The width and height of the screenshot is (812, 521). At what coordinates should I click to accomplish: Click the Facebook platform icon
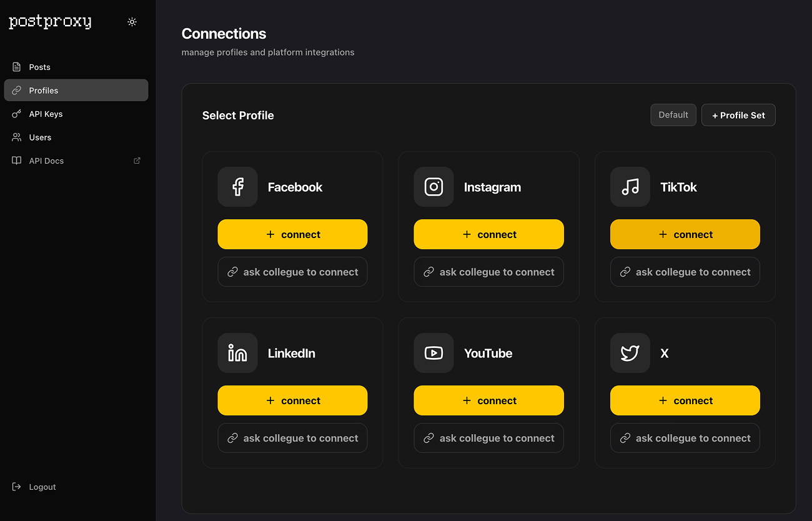pos(237,187)
